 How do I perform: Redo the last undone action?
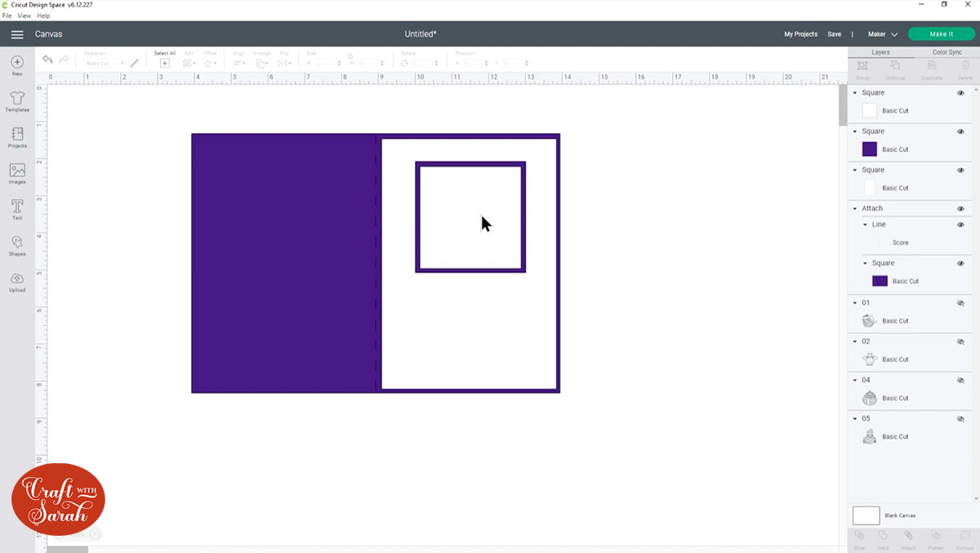tap(64, 60)
